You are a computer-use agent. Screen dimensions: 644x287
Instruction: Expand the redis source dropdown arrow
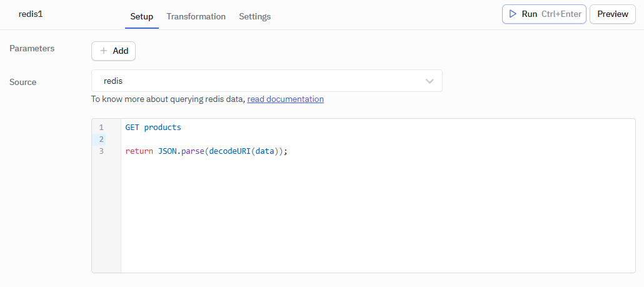(x=430, y=81)
